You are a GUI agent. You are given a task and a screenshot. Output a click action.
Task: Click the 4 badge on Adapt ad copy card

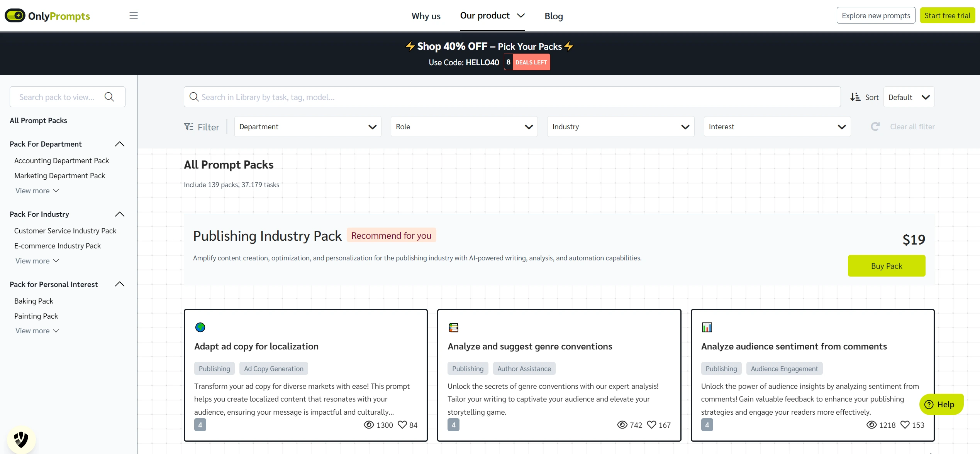[x=200, y=425]
